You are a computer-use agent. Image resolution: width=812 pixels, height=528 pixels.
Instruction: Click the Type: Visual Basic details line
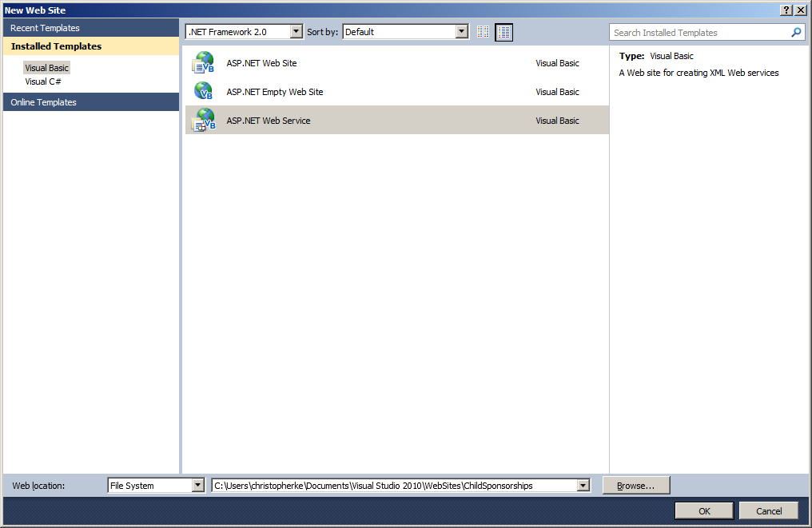coord(656,56)
